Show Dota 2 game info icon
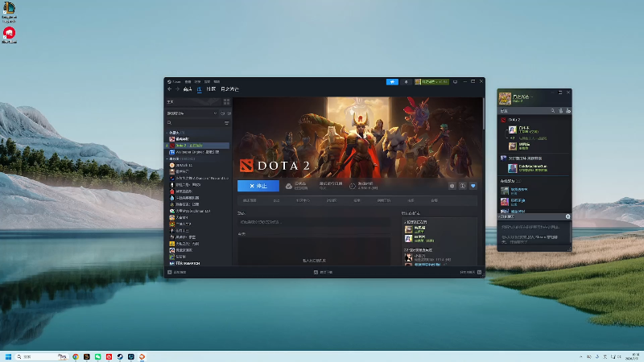This screenshot has width=644, height=362. (462, 186)
